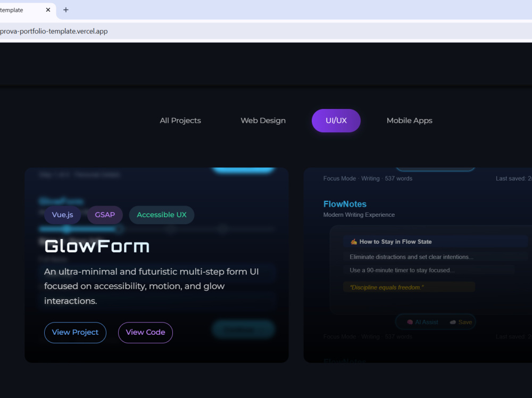
Task: Click the GlowForm project title
Action: click(x=97, y=247)
